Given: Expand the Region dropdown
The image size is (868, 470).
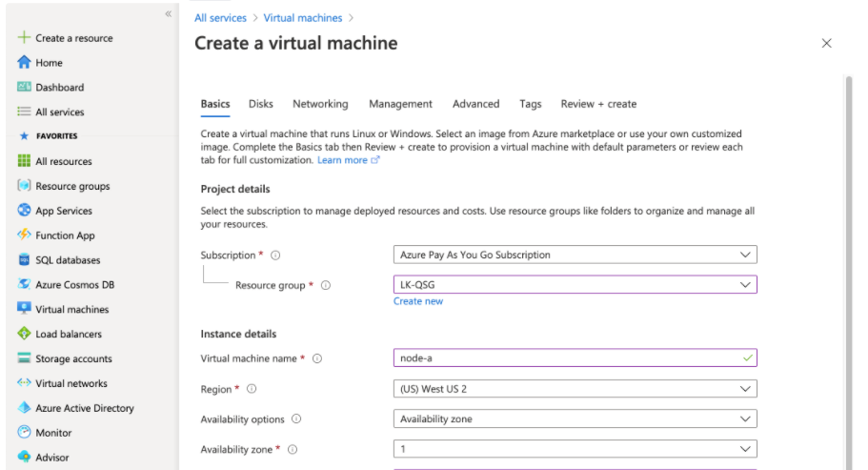Looking at the screenshot, I should coord(575,389).
